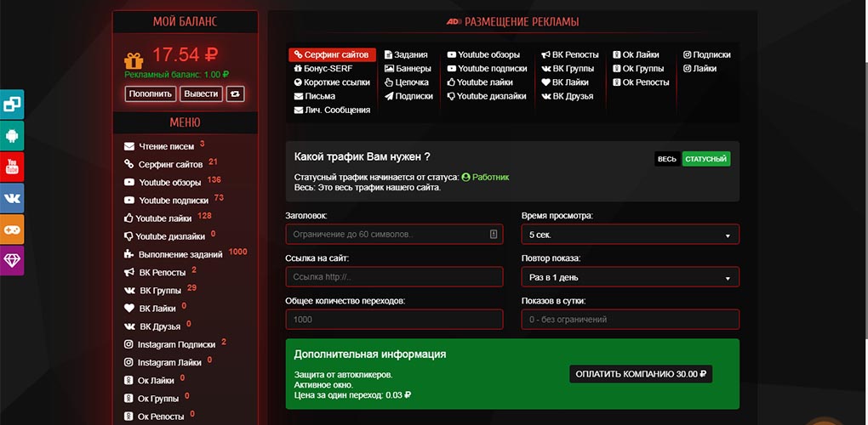Open Время просмотра dropdown
The image size is (868, 425).
[630, 235]
